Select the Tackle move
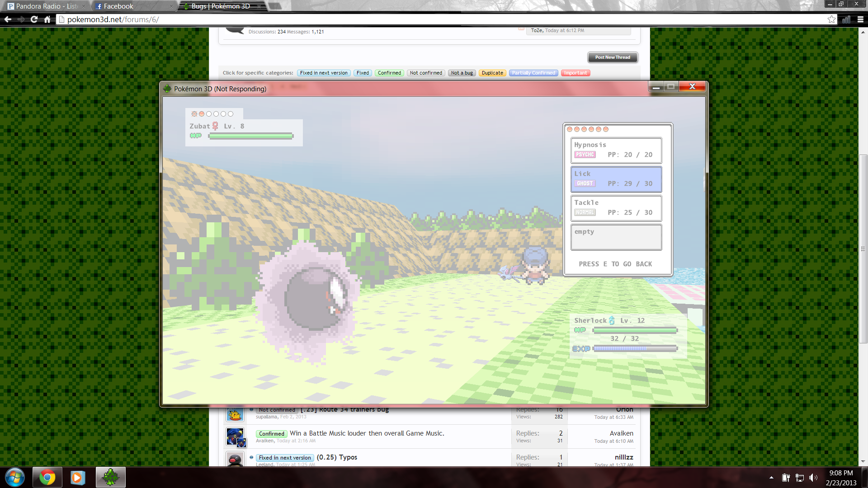 (x=616, y=208)
